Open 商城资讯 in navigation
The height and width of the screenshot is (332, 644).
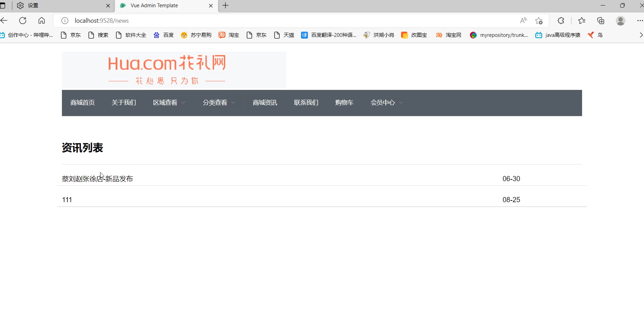(x=265, y=103)
